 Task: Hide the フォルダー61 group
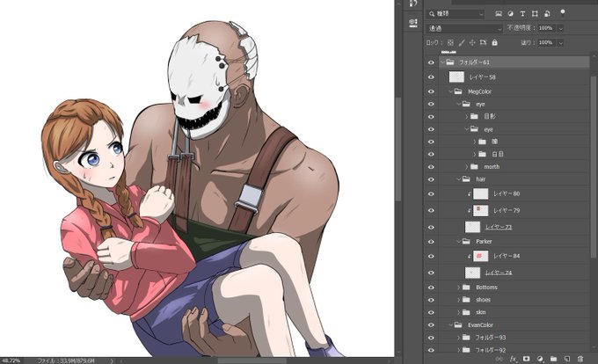(431, 62)
